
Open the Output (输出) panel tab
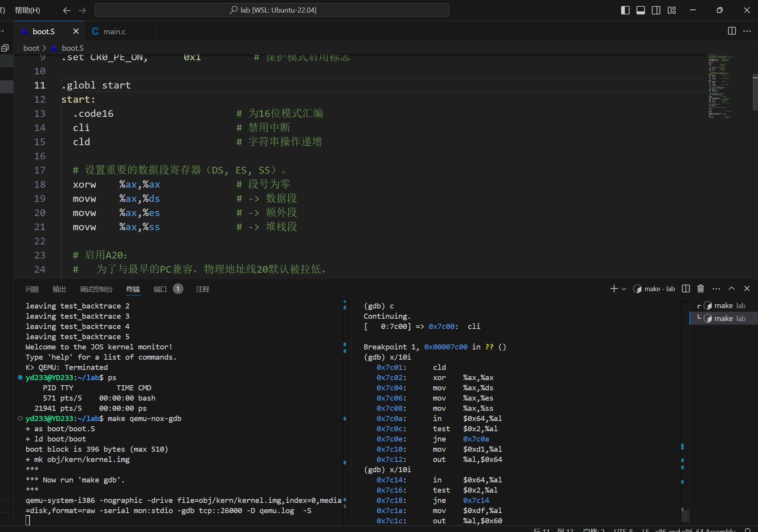[x=59, y=289]
